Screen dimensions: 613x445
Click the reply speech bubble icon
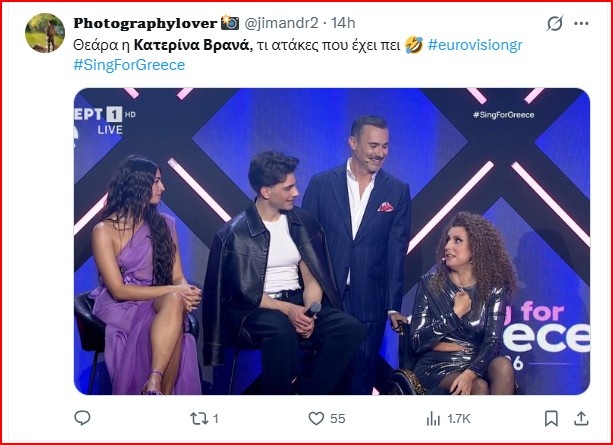point(83,418)
